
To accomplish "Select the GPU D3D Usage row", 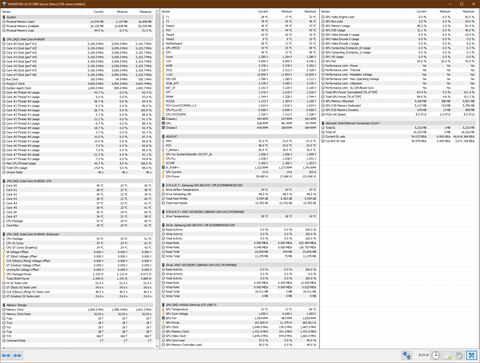I will (399, 30).
